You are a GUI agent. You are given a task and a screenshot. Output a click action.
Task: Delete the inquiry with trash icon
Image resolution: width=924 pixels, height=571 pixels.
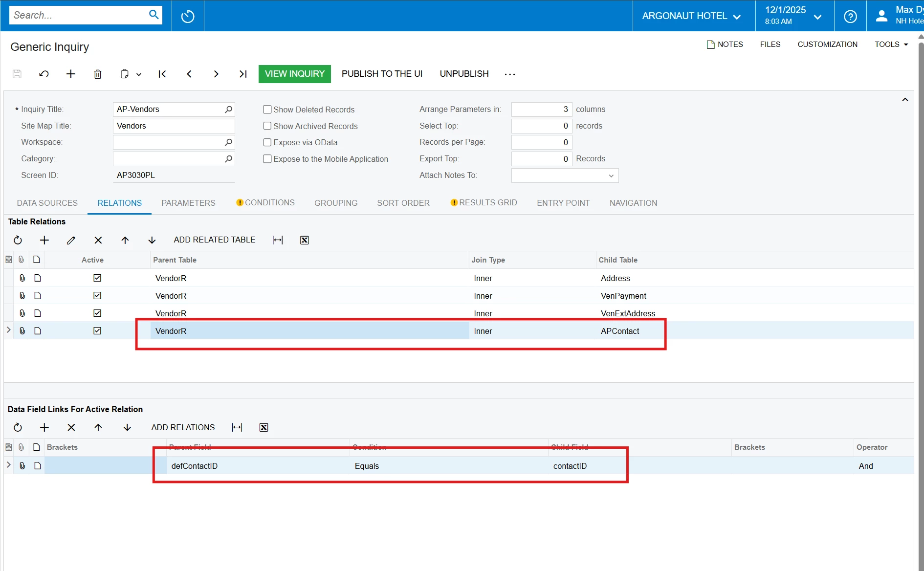click(x=98, y=74)
